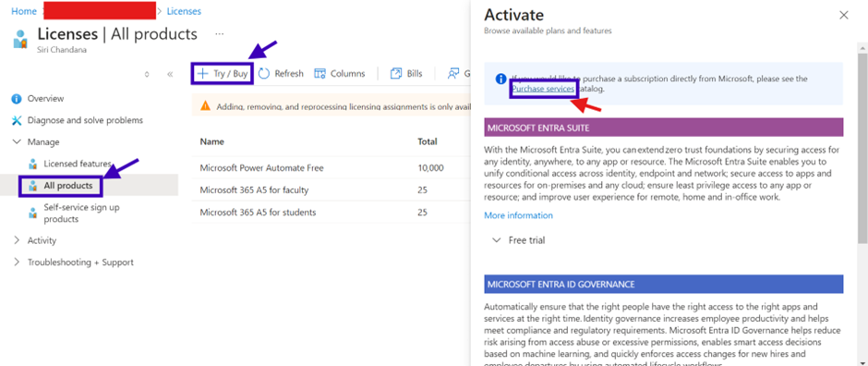
Task: Collapse the sidebar with the double chevron
Action: (x=170, y=74)
